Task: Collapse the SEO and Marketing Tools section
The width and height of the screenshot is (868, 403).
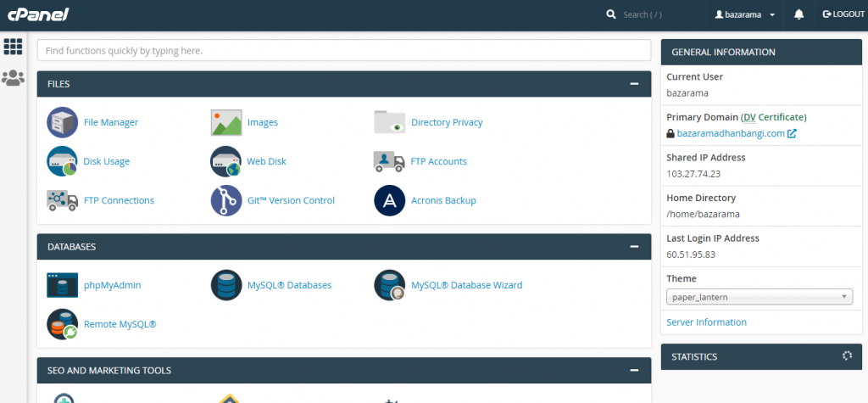Action: click(634, 370)
